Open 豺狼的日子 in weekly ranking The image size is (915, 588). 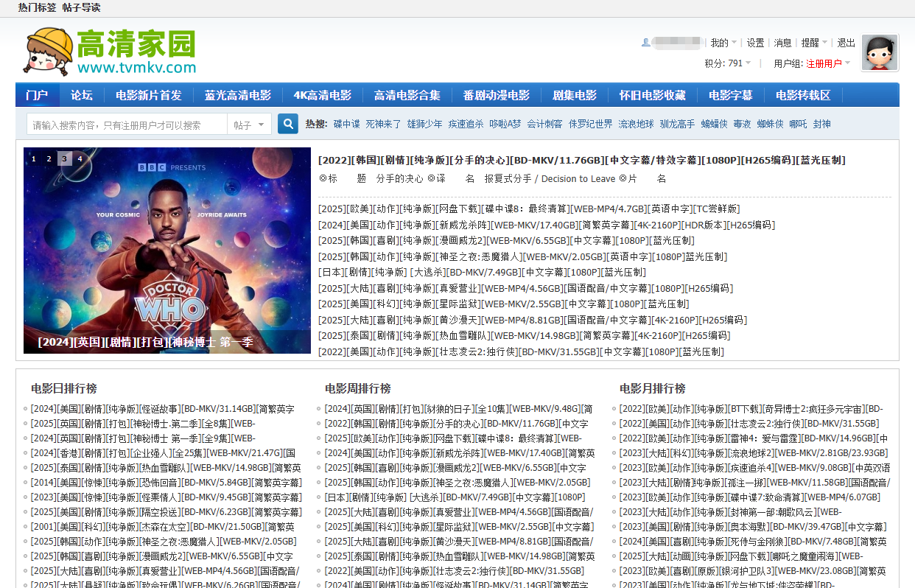pyautogui.click(x=458, y=409)
